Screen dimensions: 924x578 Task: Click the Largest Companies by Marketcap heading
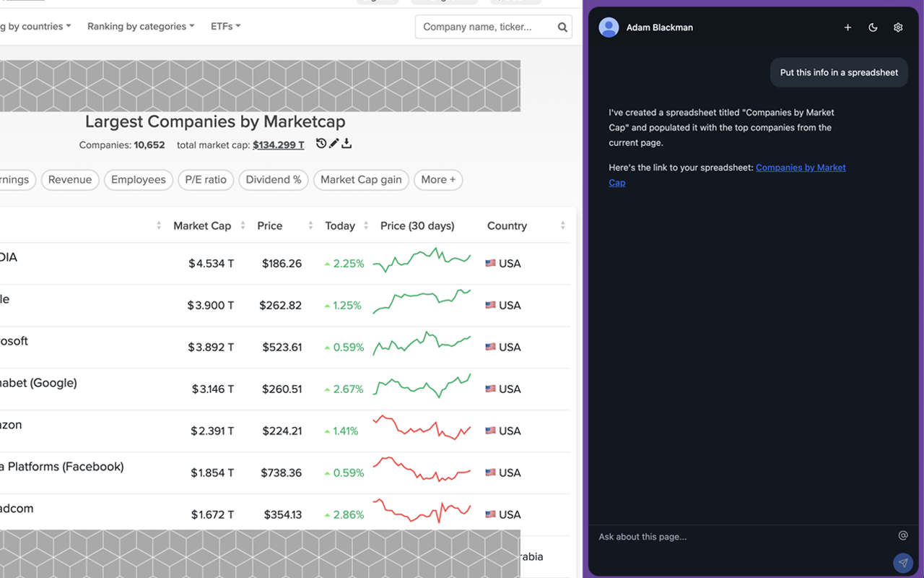215,121
